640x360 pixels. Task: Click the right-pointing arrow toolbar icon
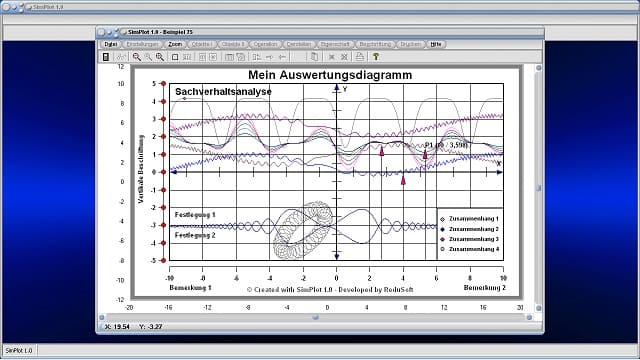point(269,57)
